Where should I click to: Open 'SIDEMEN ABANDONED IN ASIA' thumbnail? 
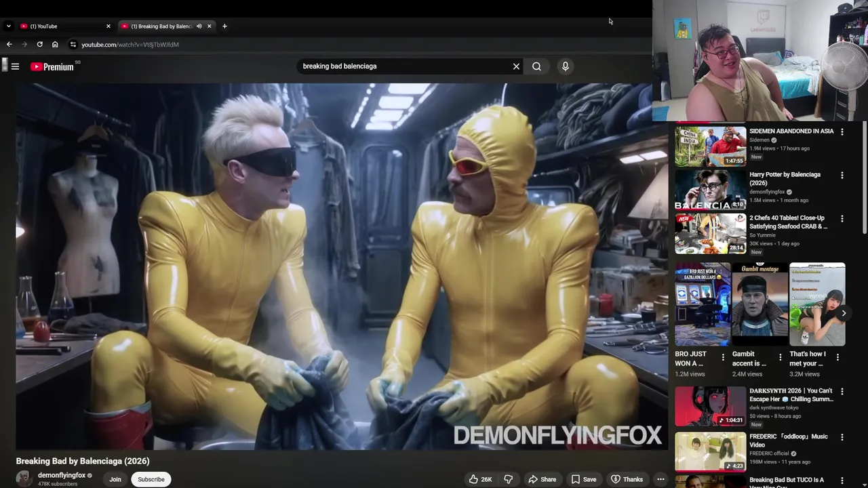(x=710, y=146)
